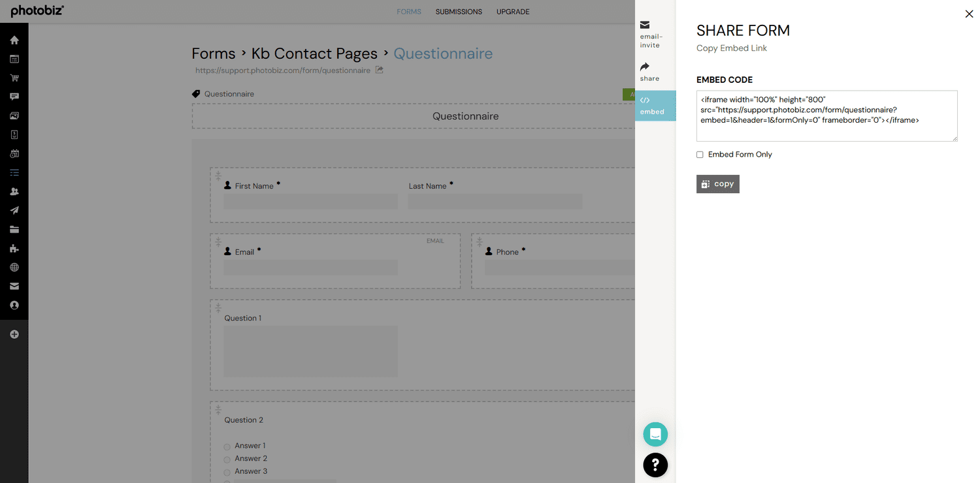Click the Last Name input field
Image resolution: width=980 pixels, height=483 pixels.
(x=495, y=202)
